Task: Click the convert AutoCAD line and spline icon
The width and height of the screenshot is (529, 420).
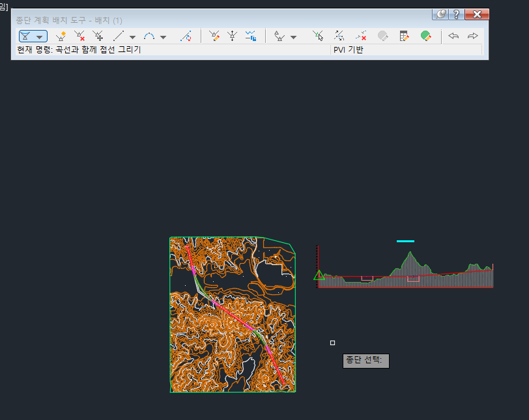Action: coord(186,36)
